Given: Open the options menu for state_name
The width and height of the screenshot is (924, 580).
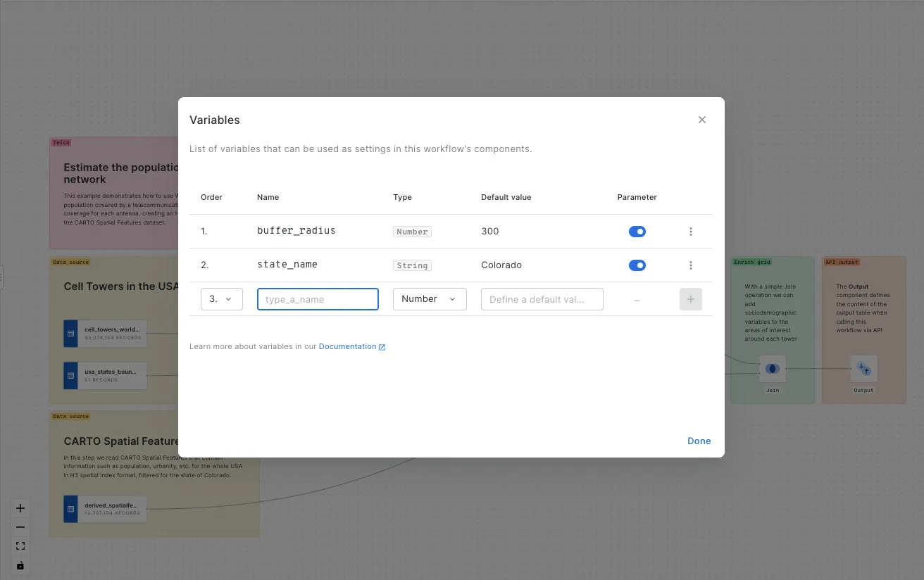Looking at the screenshot, I should pyautogui.click(x=691, y=265).
